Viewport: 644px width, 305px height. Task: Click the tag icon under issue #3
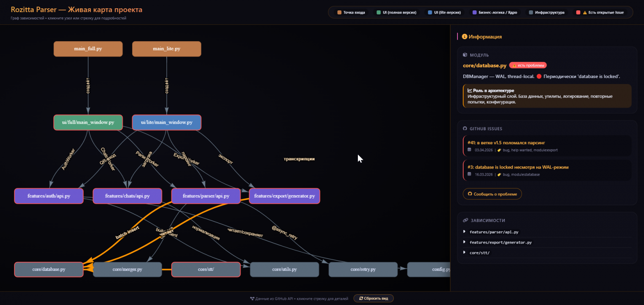(x=499, y=174)
